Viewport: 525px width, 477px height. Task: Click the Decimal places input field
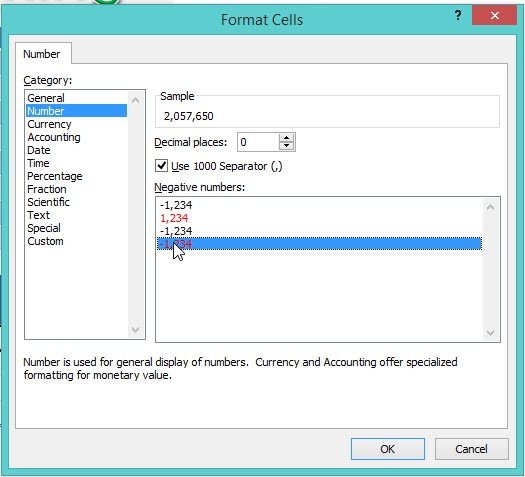[x=258, y=142]
